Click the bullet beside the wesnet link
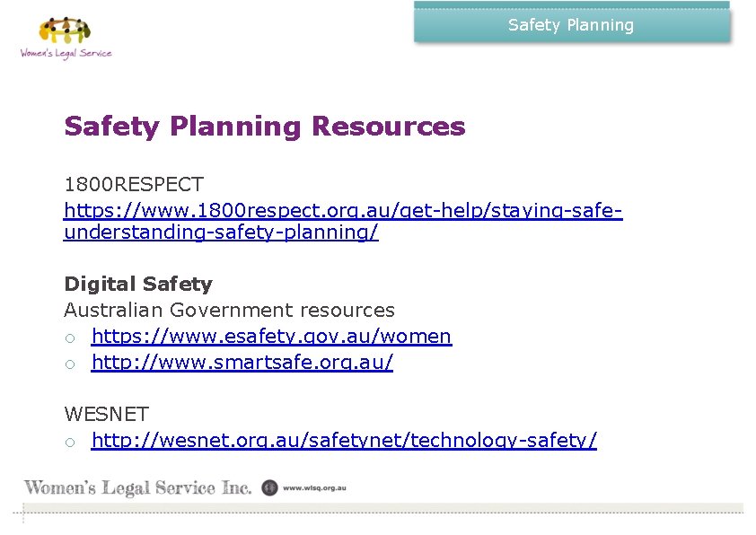The height and width of the screenshot is (535, 756). [x=69, y=442]
